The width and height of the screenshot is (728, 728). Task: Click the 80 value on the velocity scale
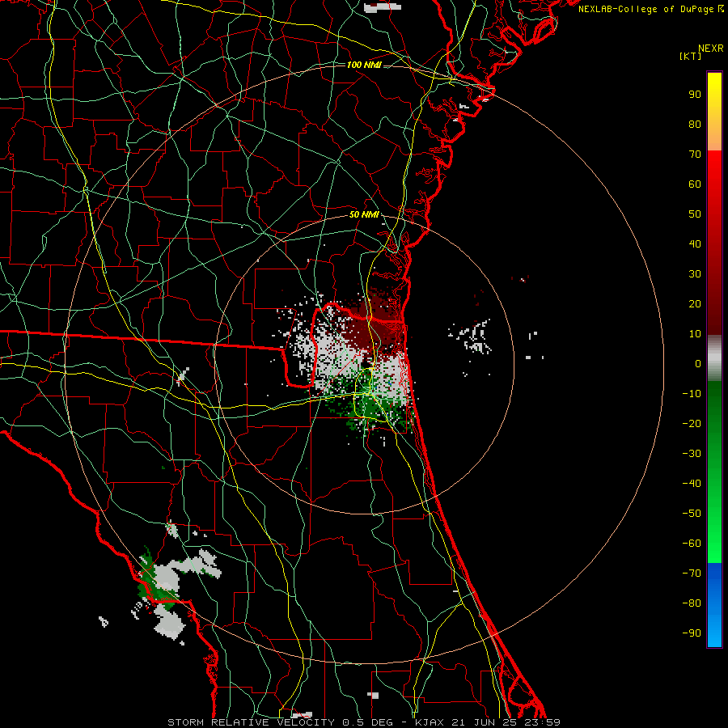pyautogui.click(x=695, y=124)
